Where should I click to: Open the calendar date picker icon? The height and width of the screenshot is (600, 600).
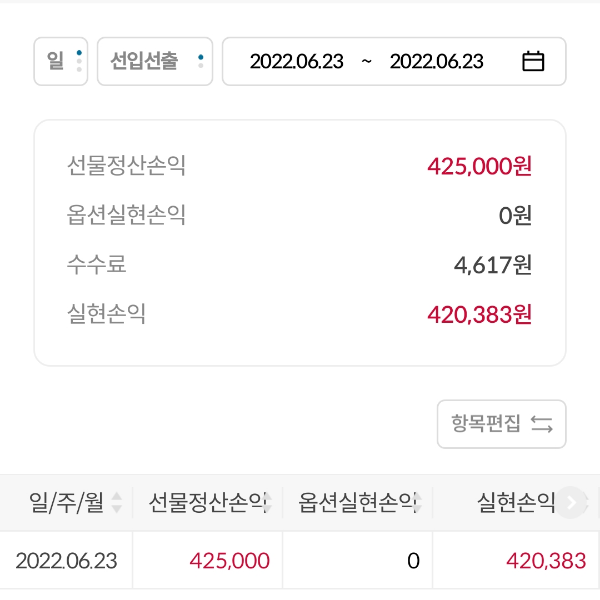tap(533, 62)
